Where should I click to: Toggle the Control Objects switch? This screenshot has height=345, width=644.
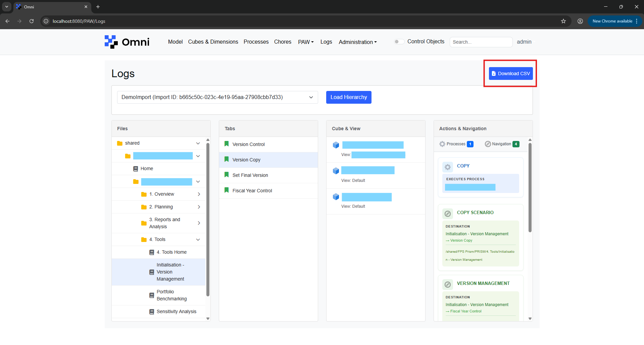click(399, 42)
